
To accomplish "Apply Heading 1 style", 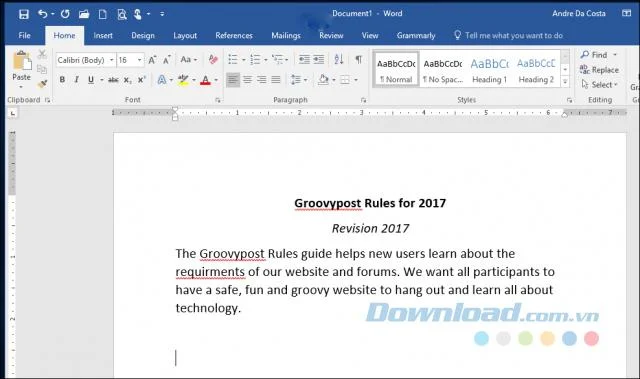I will pos(489,69).
